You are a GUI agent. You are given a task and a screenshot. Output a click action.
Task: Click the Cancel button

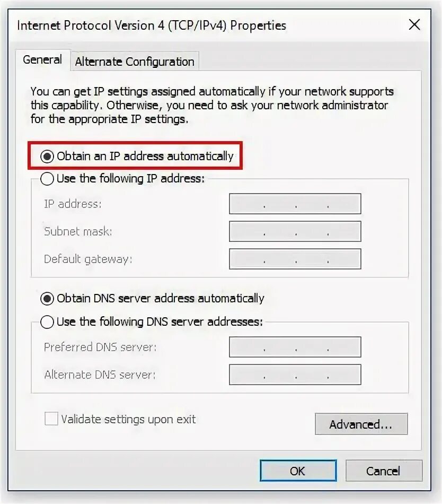[x=384, y=471]
